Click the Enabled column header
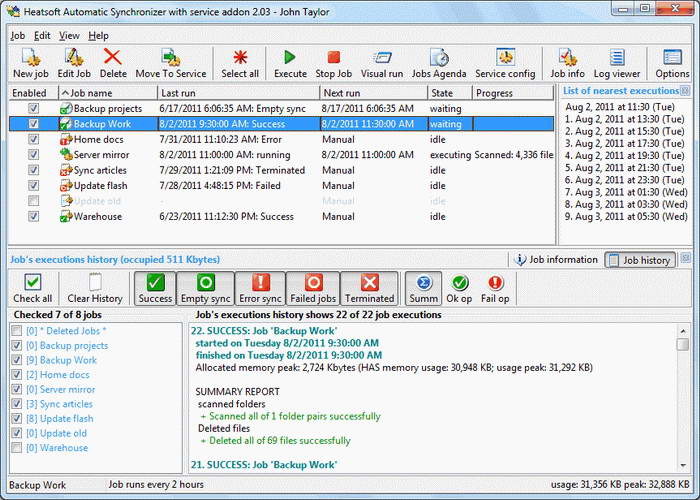 point(33,93)
